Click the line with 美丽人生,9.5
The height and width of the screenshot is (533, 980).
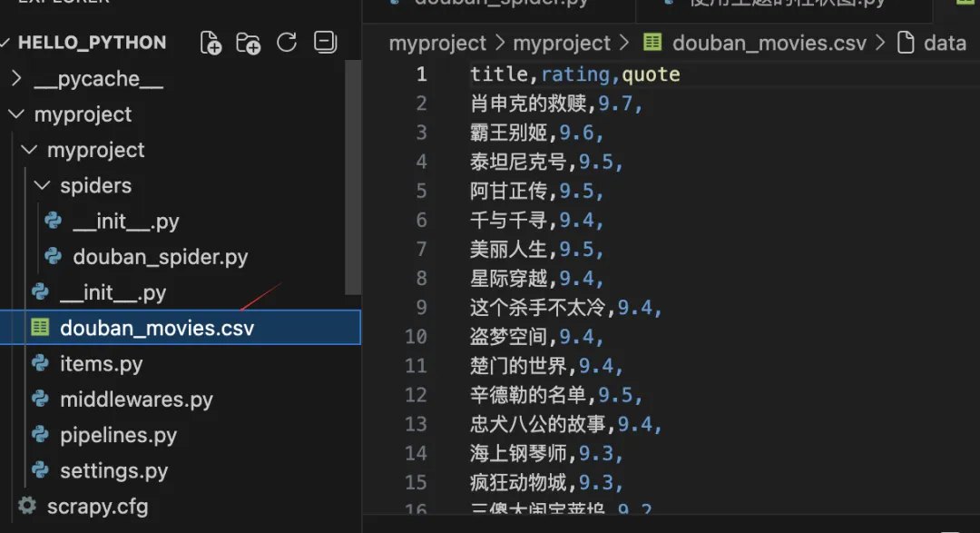click(x=537, y=250)
